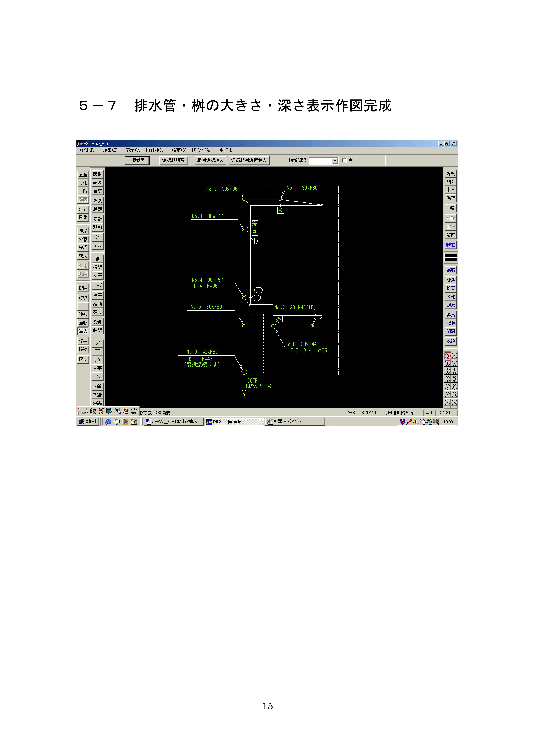534x756 pixels.
Task: Click the 切断間隔 input field
Action: [x=321, y=161]
